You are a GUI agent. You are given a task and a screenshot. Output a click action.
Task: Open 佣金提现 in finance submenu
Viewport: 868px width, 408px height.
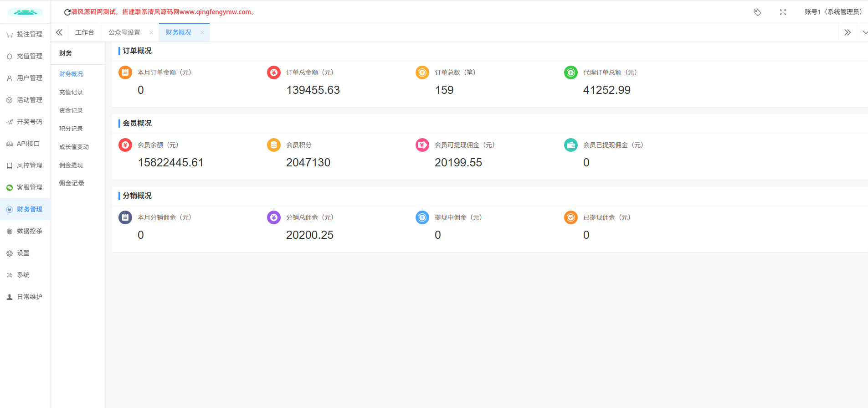pyautogui.click(x=71, y=165)
